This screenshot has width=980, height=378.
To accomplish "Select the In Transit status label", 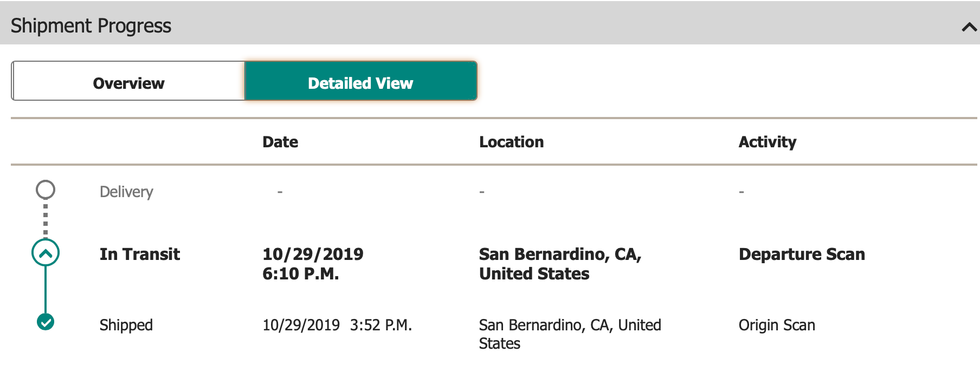I will tap(140, 254).
